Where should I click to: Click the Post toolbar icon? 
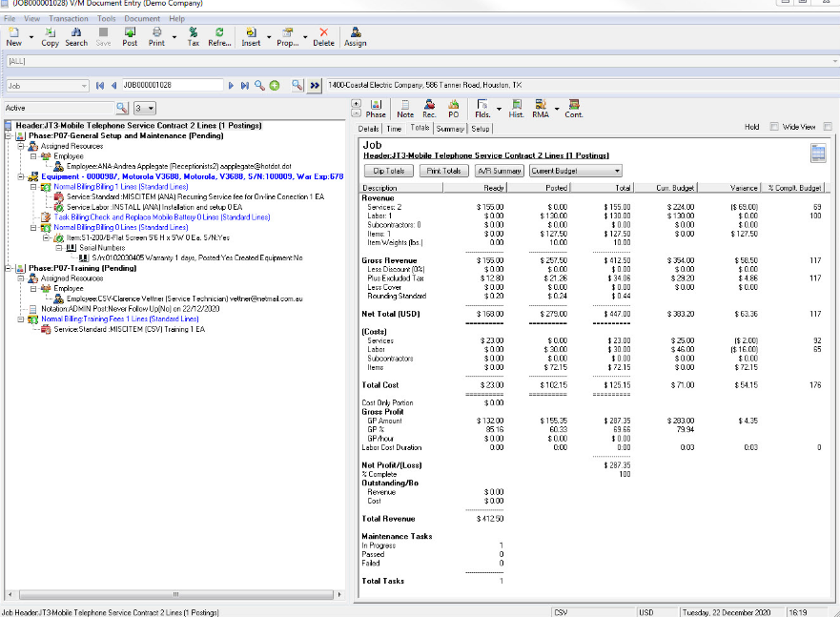pos(130,36)
